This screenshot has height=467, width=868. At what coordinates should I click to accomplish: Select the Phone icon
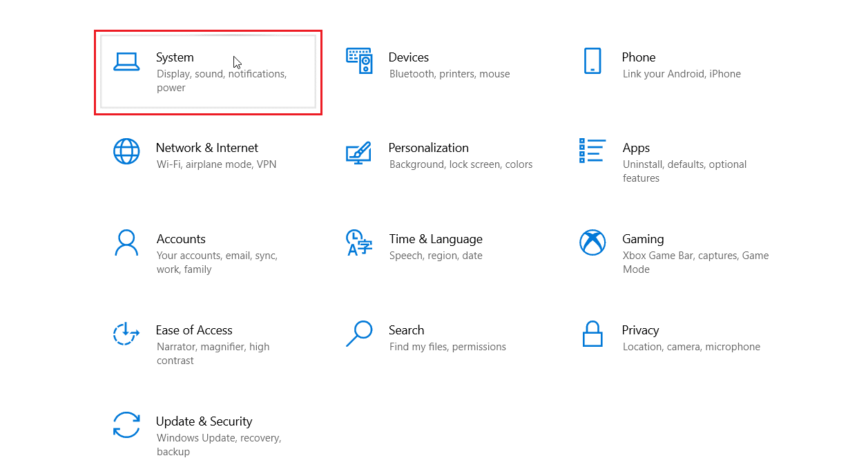tap(592, 61)
